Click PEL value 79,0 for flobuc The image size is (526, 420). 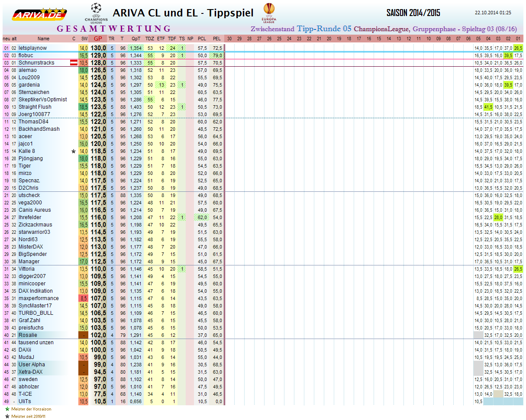(x=217, y=55)
